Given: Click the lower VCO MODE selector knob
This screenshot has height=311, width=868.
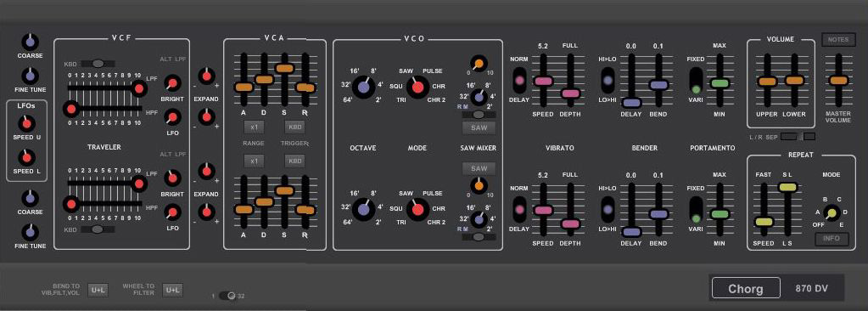Looking at the screenshot, I should click(418, 209).
